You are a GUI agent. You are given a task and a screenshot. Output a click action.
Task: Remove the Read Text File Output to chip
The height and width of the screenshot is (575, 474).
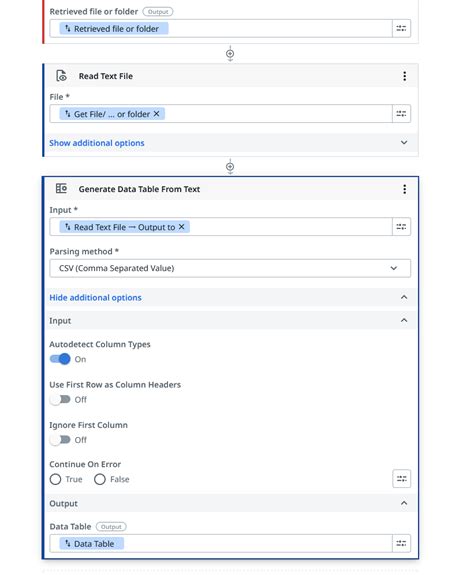pos(181,227)
